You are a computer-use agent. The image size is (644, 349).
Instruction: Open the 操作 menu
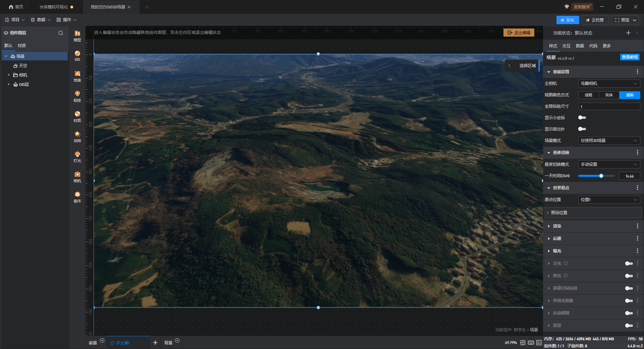[66, 20]
